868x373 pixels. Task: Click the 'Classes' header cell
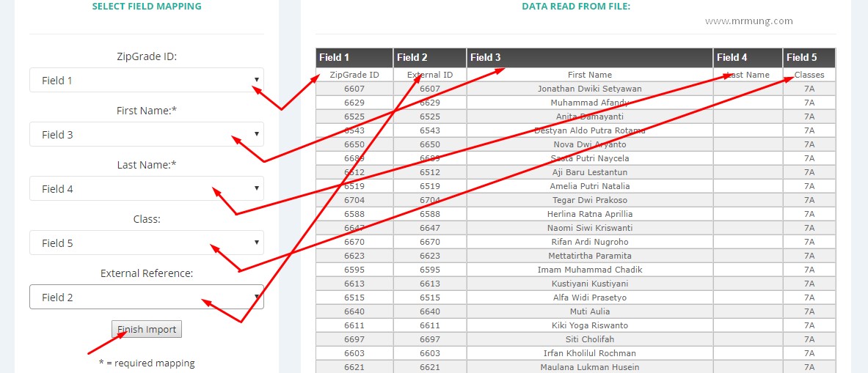(809, 75)
